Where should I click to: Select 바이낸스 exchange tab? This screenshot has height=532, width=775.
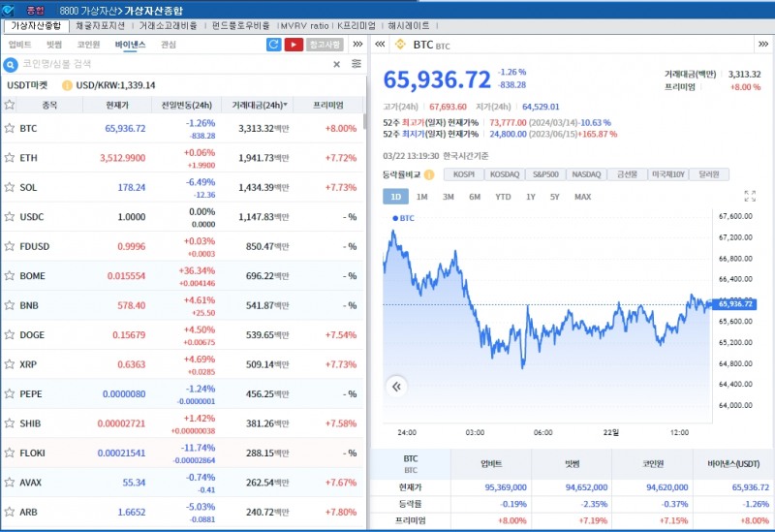point(130,45)
